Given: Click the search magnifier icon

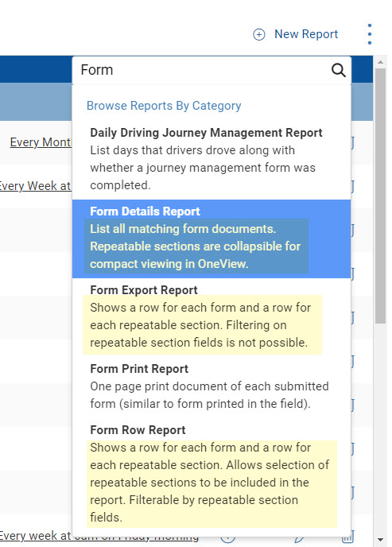Looking at the screenshot, I should click(x=338, y=70).
